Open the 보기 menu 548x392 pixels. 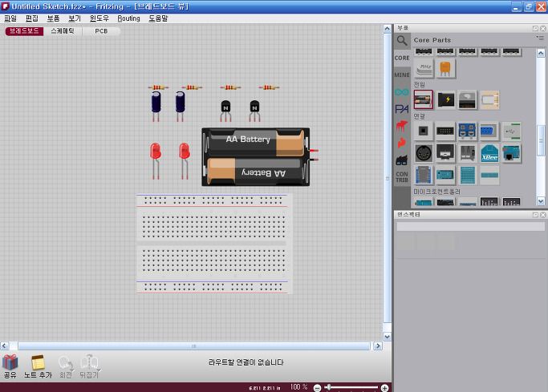point(75,18)
